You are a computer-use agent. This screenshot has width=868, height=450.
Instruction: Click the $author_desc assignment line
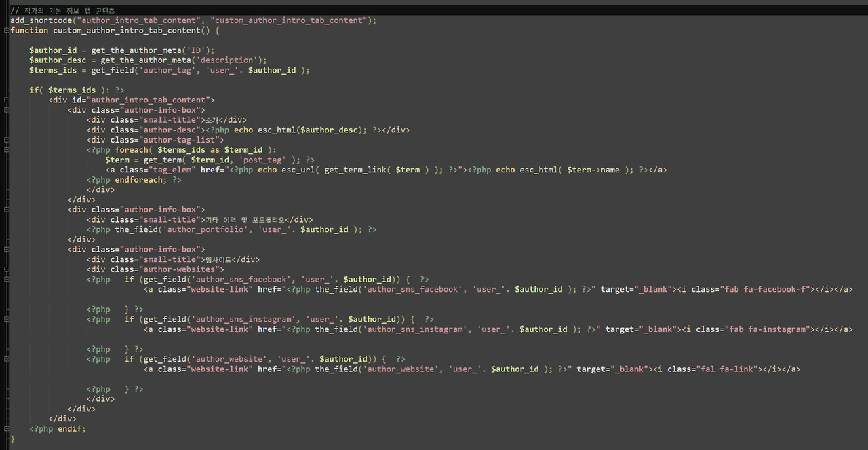(148, 60)
